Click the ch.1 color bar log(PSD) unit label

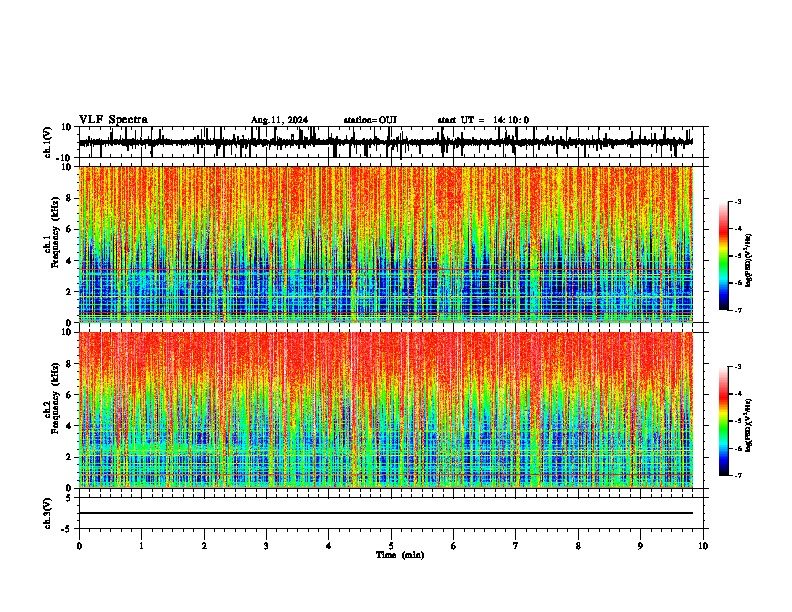[x=749, y=260]
